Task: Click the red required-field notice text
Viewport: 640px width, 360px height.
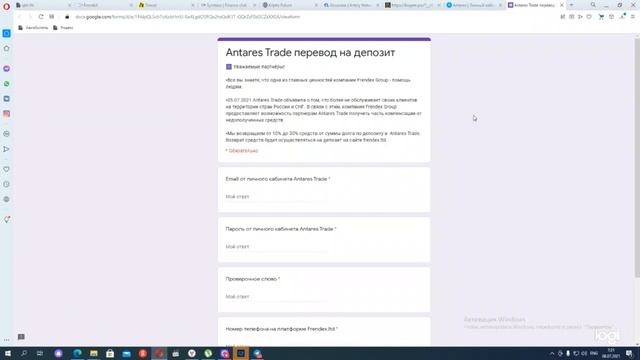Action: pyautogui.click(x=242, y=151)
